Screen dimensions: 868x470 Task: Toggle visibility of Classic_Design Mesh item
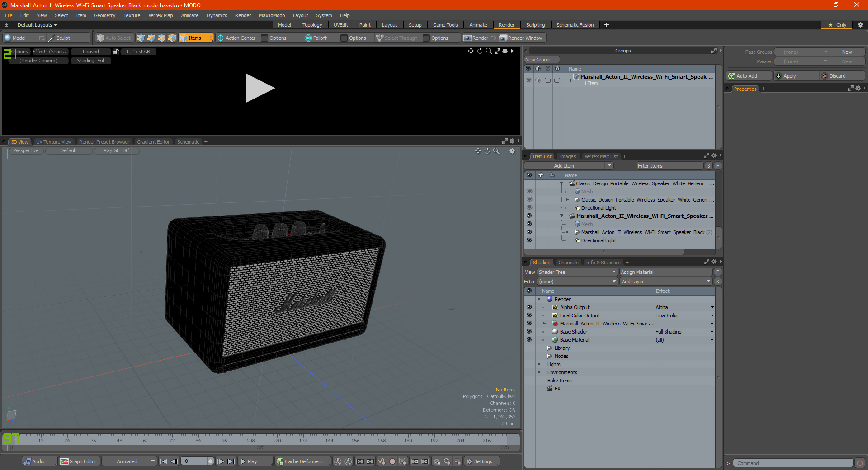(x=529, y=192)
